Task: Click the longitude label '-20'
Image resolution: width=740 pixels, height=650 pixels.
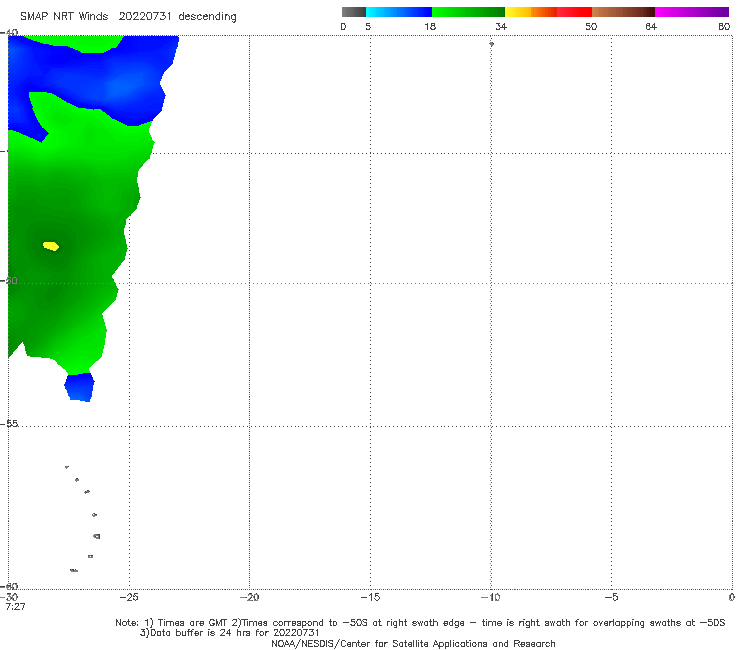Action: click(x=249, y=598)
